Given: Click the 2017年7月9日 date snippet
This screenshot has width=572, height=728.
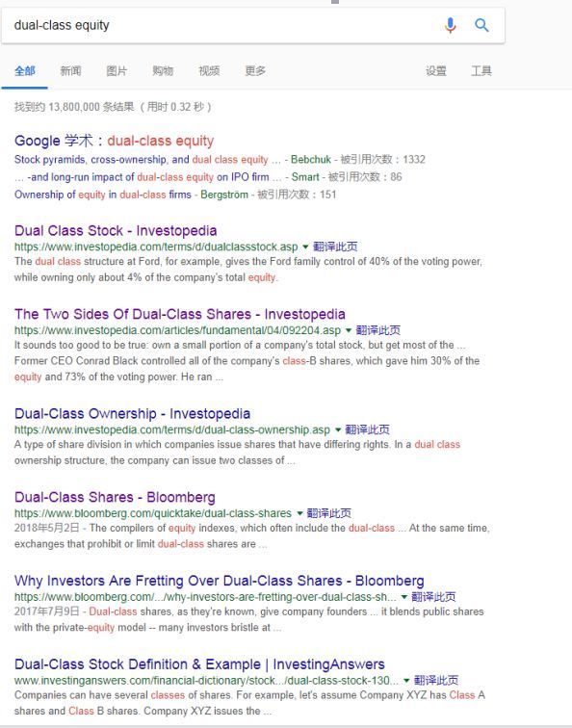Looking at the screenshot, I should pos(46,611).
